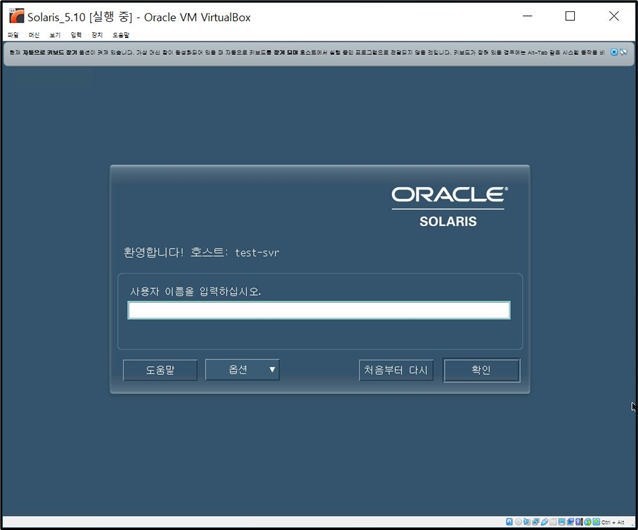This screenshot has height=530, width=638.
Task: Open the 파일 (File) menu
Action: point(13,35)
